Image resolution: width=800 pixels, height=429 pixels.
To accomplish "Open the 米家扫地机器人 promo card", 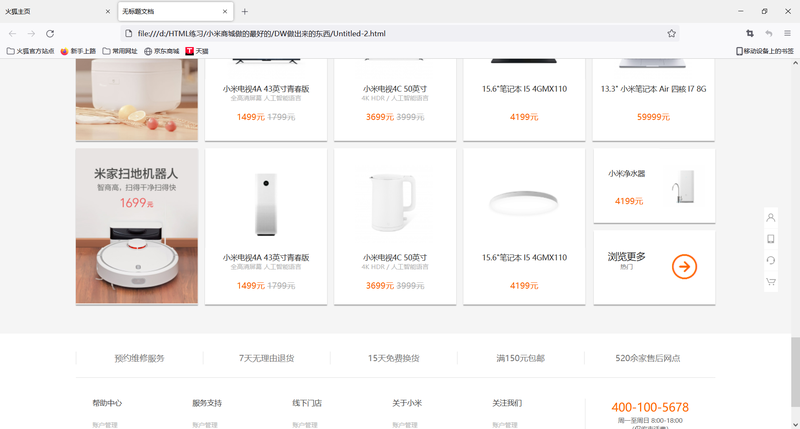I will [137, 226].
